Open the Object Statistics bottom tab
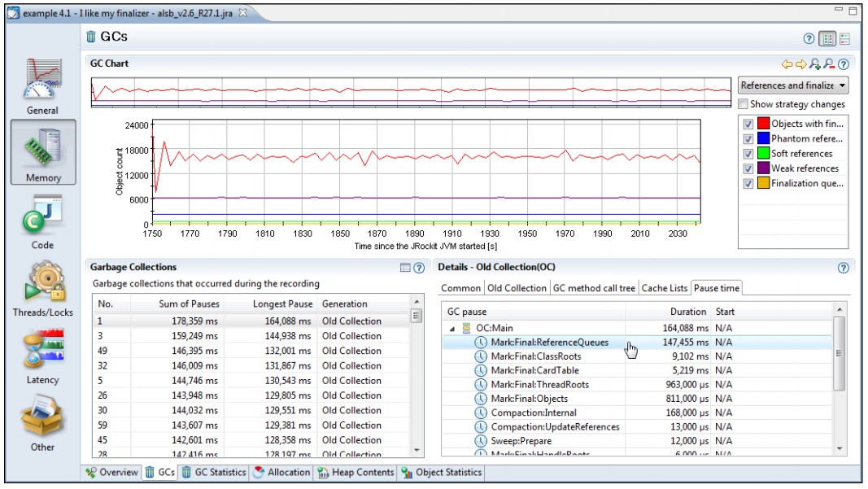Viewport: 868px width, 489px height. pos(442,473)
